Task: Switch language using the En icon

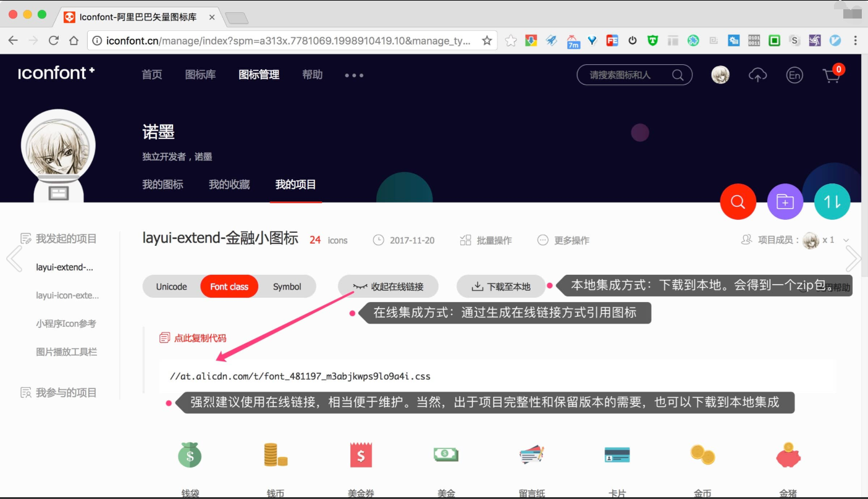Action: (794, 75)
